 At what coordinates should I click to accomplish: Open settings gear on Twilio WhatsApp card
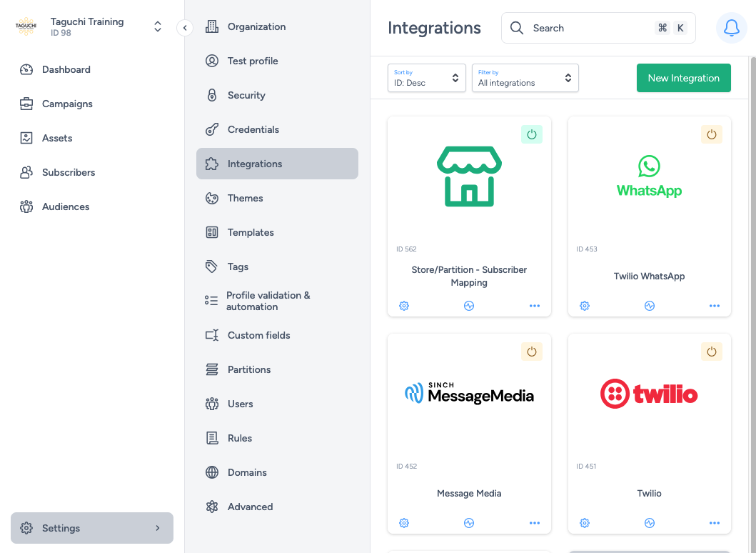585,306
